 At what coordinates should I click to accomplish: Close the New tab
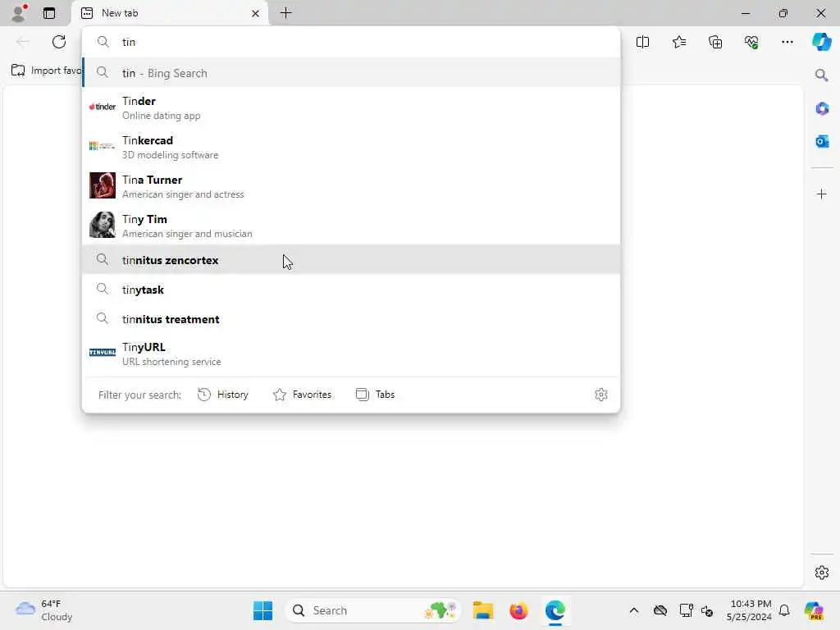pos(256,13)
